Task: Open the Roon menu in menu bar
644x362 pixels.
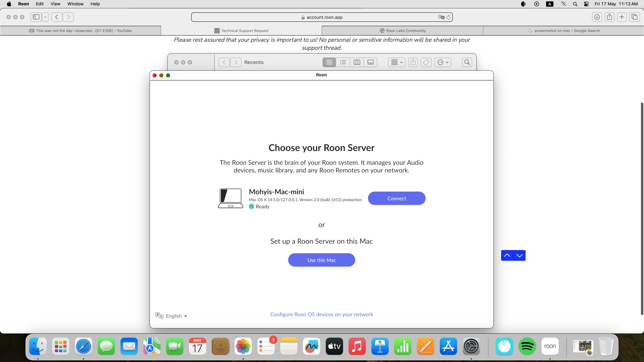Action: 23,4
